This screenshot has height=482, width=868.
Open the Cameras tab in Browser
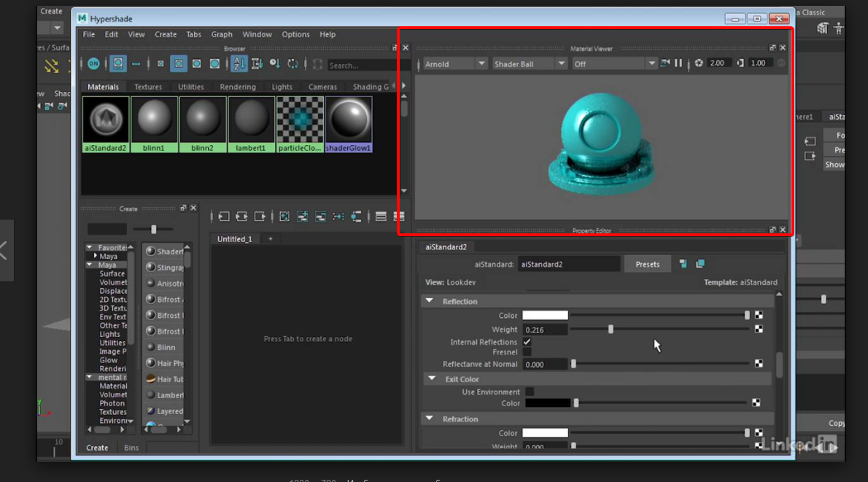click(x=322, y=87)
